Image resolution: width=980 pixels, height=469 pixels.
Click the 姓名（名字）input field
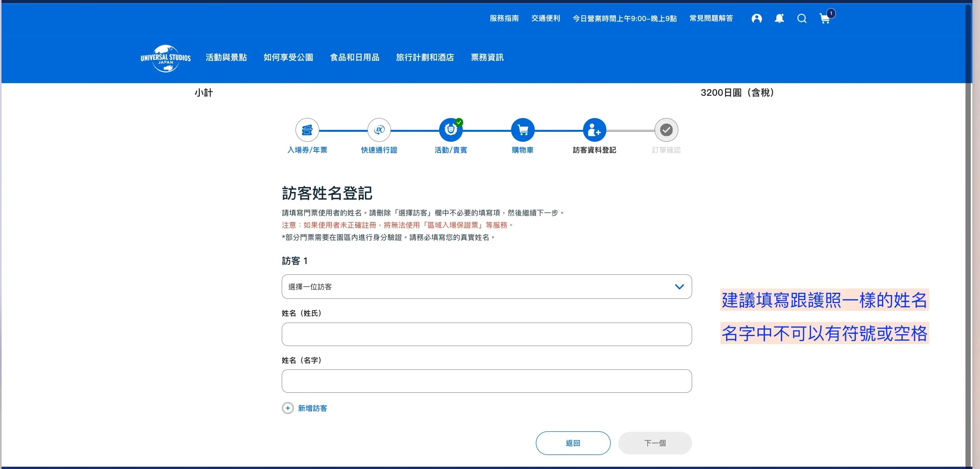[x=487, y=381]
